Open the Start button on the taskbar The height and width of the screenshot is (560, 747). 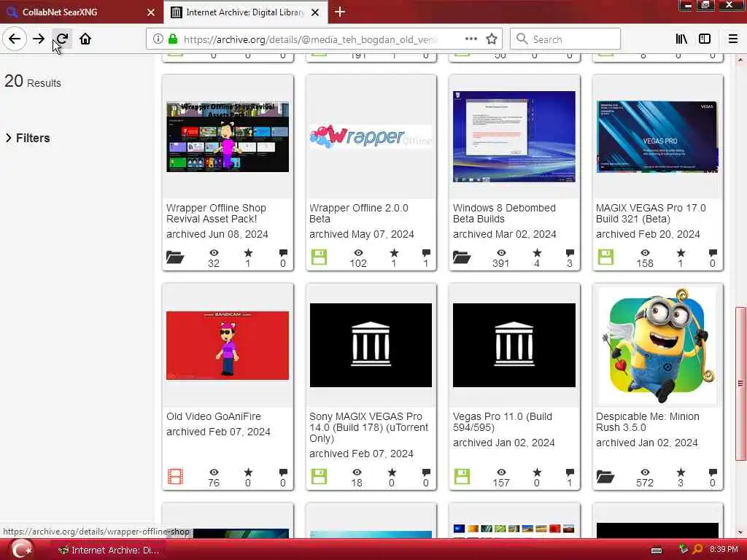(x=22, y=550)
